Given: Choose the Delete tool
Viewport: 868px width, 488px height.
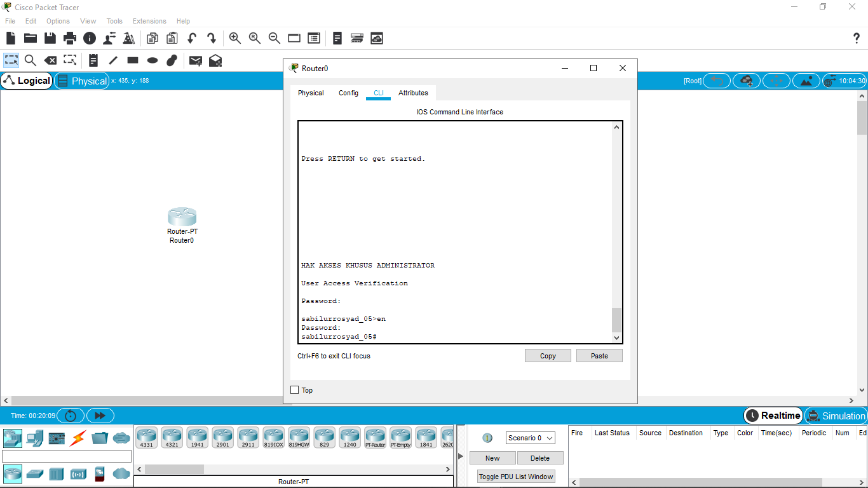Looking at the screenshot, I should pos(50,60).
